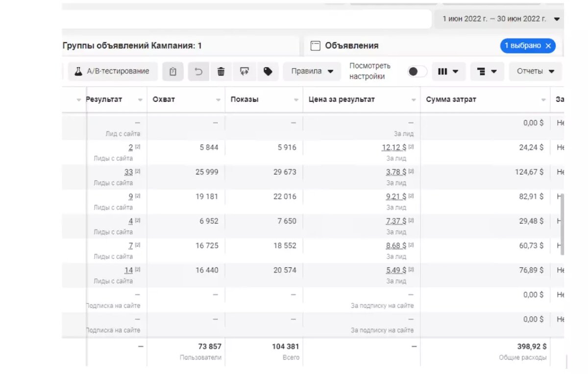The image size is (588, 374).
Task: Remove the '1 выбрано' selection filter
Action: click(x=548, y=46)
